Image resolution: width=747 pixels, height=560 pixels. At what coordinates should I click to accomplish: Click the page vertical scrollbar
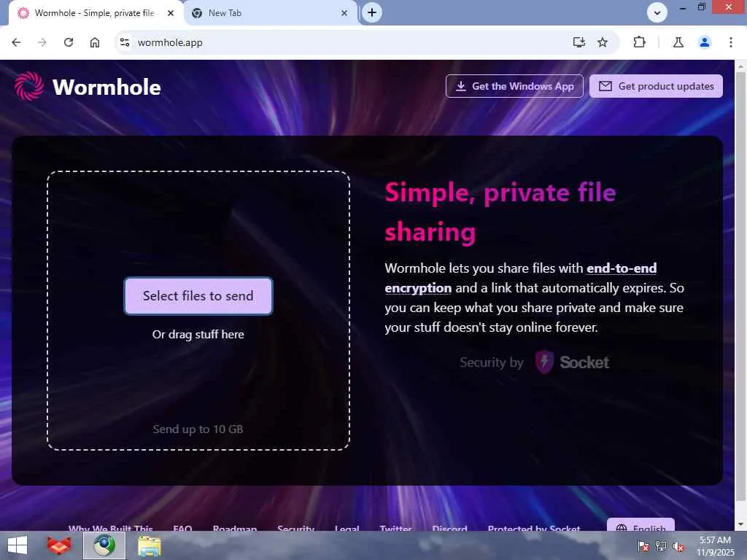point(740,286)
